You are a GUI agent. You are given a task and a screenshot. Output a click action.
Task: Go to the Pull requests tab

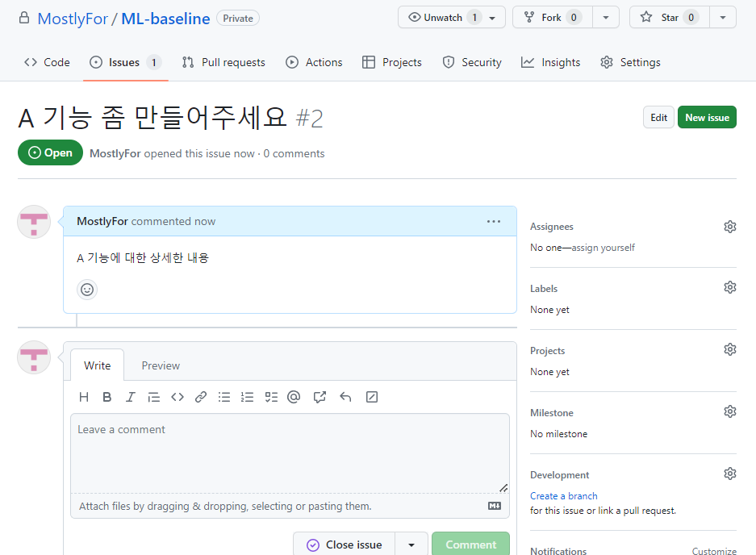pos(223,62)
